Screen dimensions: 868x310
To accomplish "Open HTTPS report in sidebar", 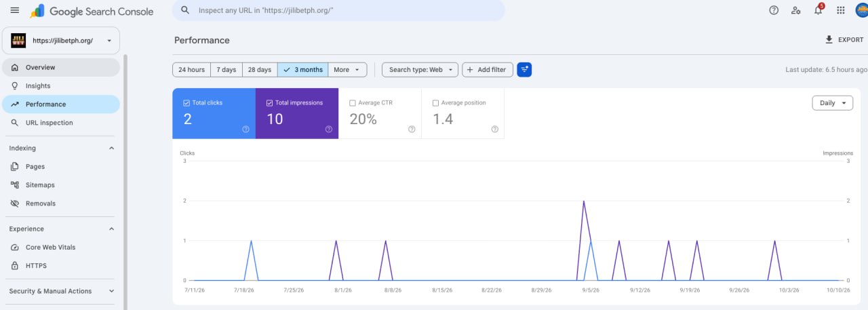I will coord(61,266).
